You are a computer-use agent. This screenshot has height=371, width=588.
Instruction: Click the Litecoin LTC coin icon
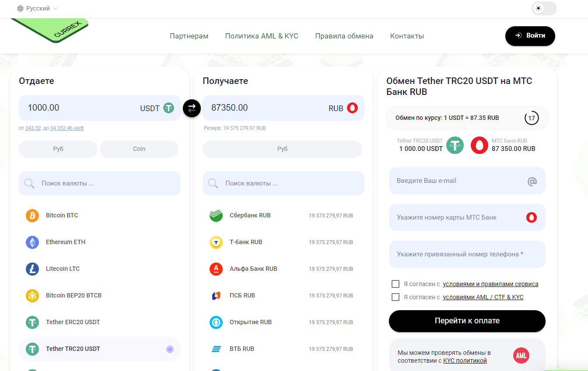coord(32,269)
